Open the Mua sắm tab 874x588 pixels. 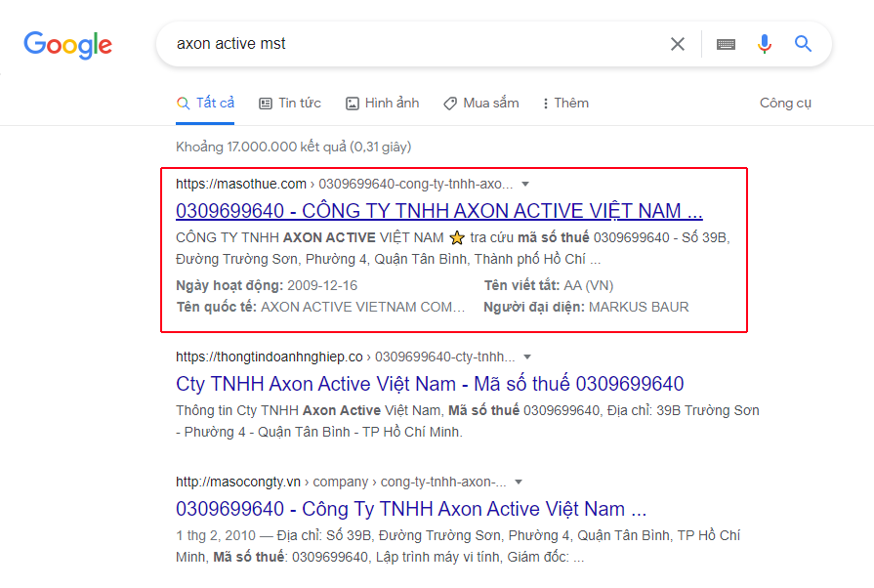click(x=481, y=104)
